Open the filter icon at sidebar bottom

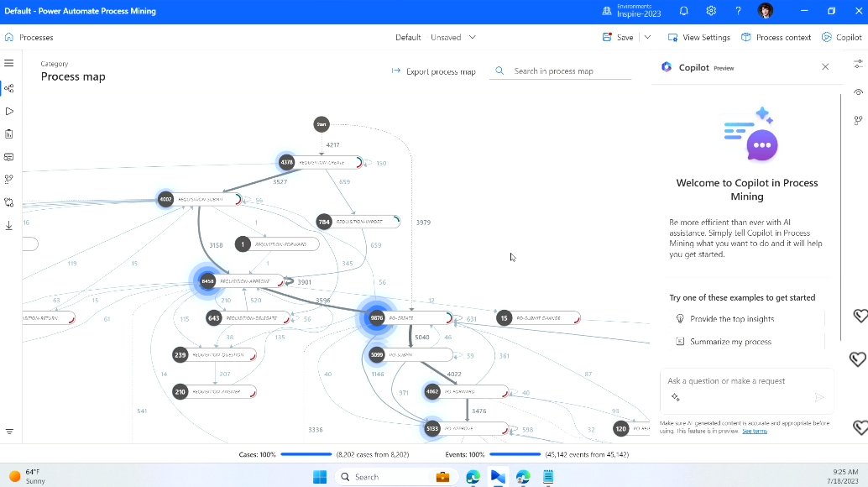(x=9, y=432)
